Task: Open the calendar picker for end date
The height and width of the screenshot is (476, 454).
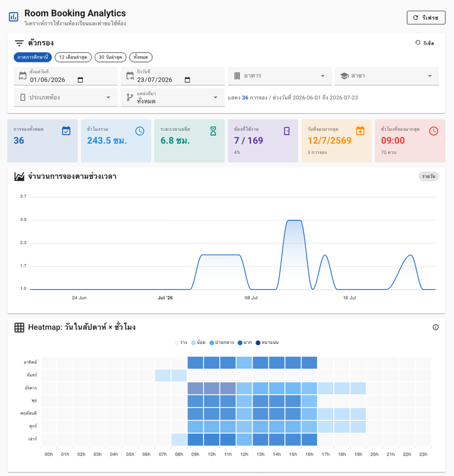Action: click(187, 80)
